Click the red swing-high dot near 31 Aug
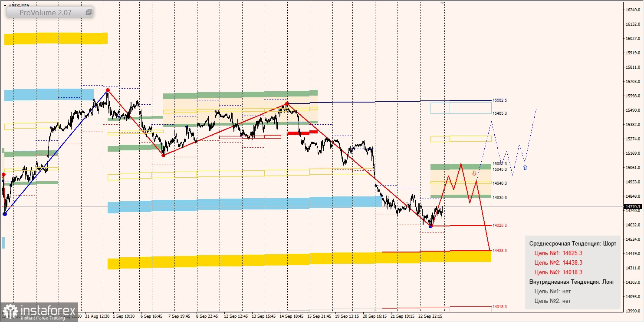This screenshot has height=322, width=644. point(108,90)
